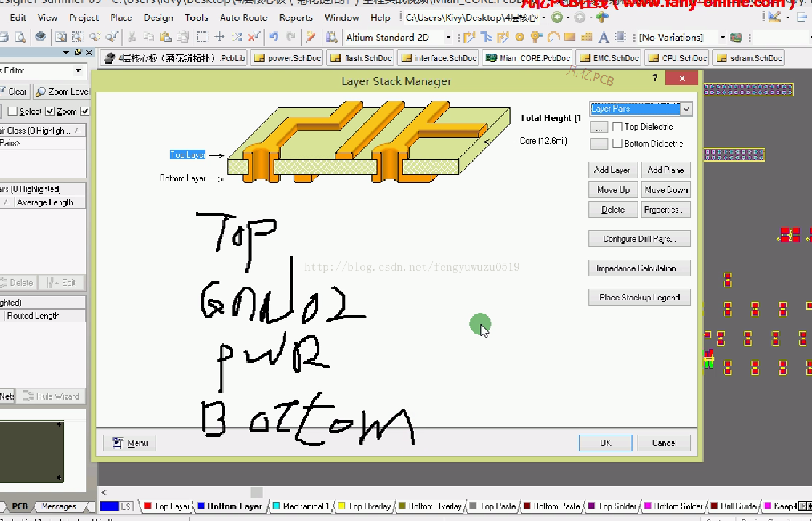Click the undo arrow icon
This screenshot has width=812, height=521.
pyautogui.click(x=274, y=37)
